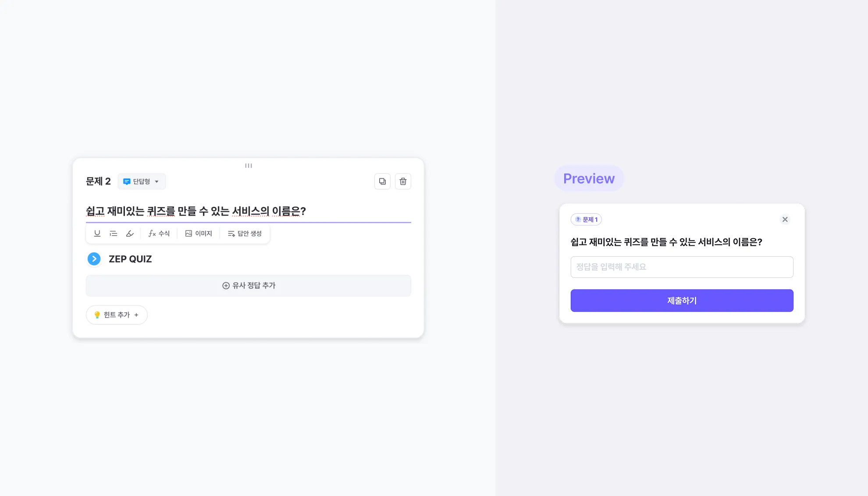Duplicate question 2 with copy icon
The image size is (868, 496).
click(382, 181)
